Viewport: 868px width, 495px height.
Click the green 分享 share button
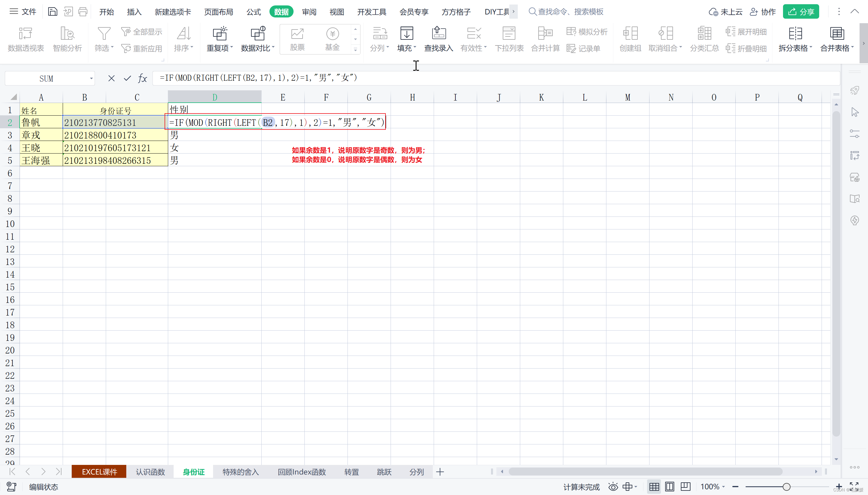click(x=800, y=11)
